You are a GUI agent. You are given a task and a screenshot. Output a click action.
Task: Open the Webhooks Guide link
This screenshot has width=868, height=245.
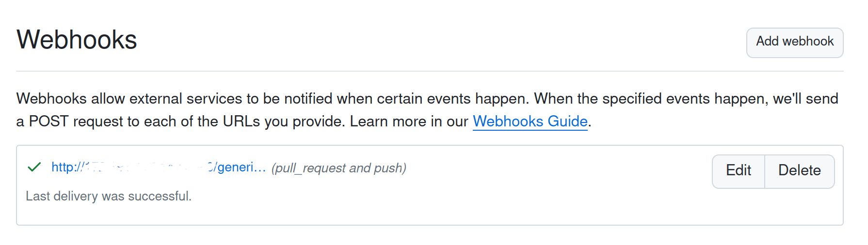click(x=530, y=121)
